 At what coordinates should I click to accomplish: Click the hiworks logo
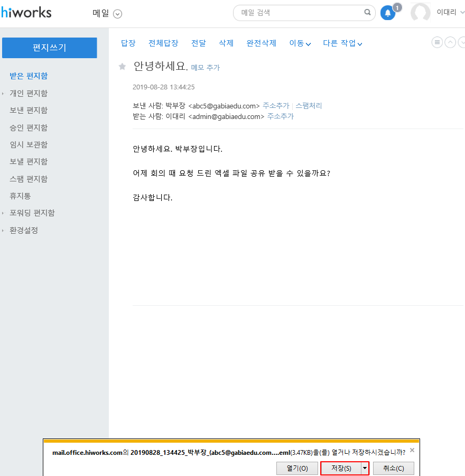tap(26, 13)
